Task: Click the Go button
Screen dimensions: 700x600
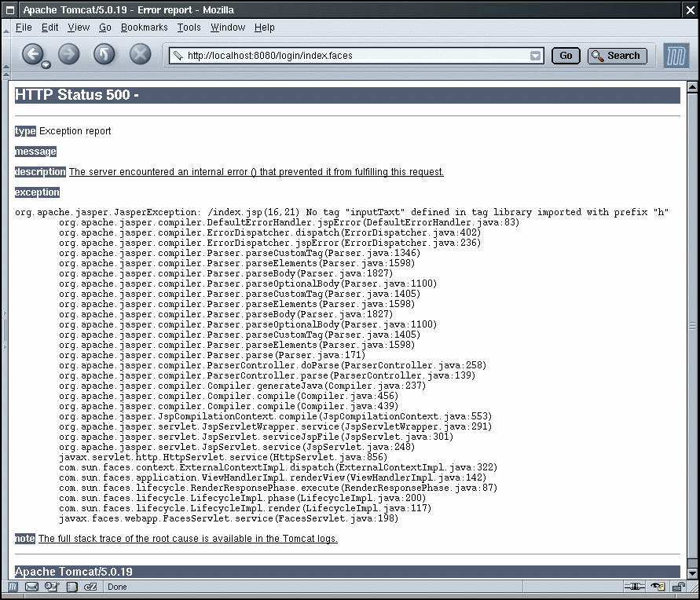Action: coord(566,56)
